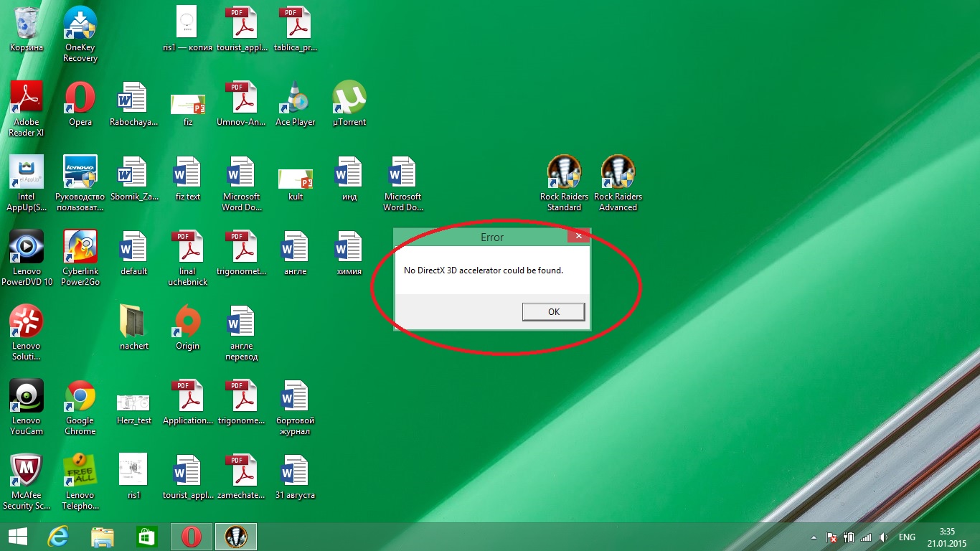
Task: Launch OneKey Recovery from the desktop
Action: [80, 34]
